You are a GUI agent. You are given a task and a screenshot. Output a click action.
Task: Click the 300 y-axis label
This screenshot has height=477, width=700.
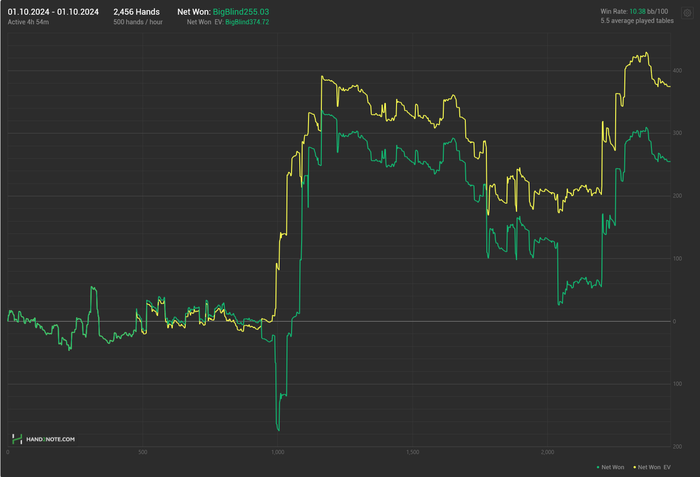point(677,133)
